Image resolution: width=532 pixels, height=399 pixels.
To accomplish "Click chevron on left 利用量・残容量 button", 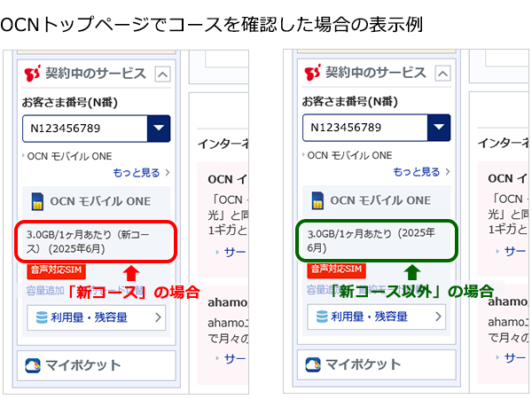I will pos(158,317).
